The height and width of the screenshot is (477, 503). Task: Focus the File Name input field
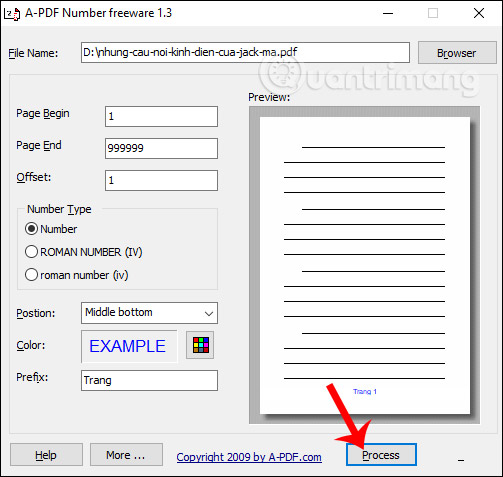[x=245, y=52]
